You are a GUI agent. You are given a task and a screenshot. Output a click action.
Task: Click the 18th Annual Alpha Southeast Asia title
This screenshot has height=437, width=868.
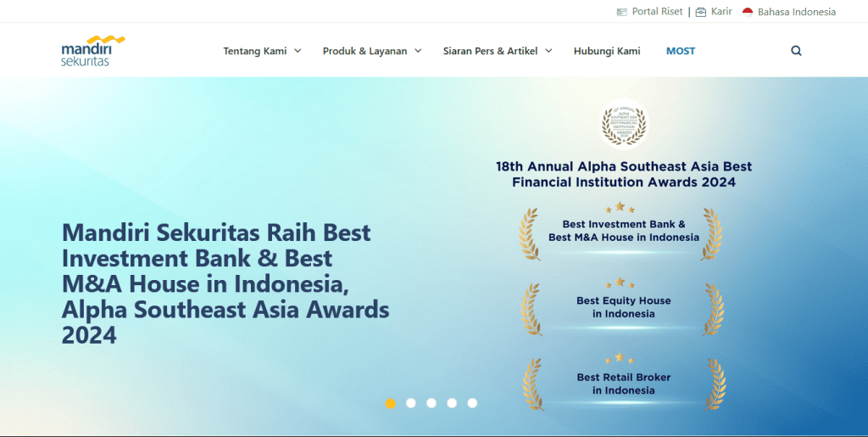624,174
